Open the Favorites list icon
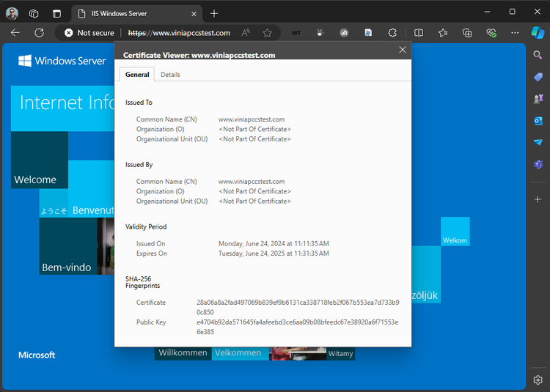Screen dimensions: 550x392 point(443,33)
